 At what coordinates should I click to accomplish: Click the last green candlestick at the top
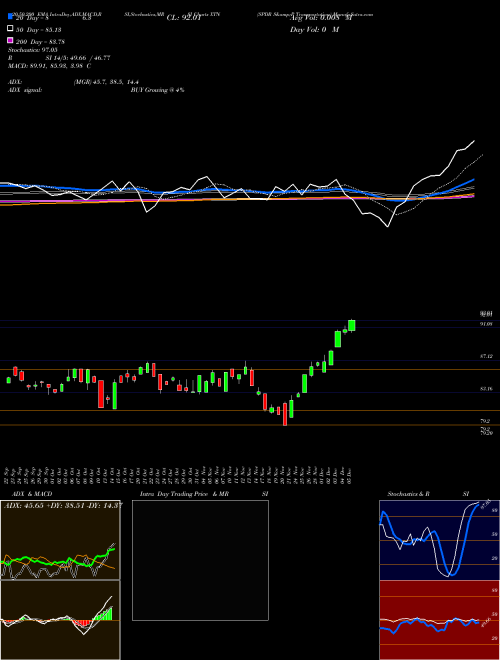pyautogui.click(x=352, y=325)
